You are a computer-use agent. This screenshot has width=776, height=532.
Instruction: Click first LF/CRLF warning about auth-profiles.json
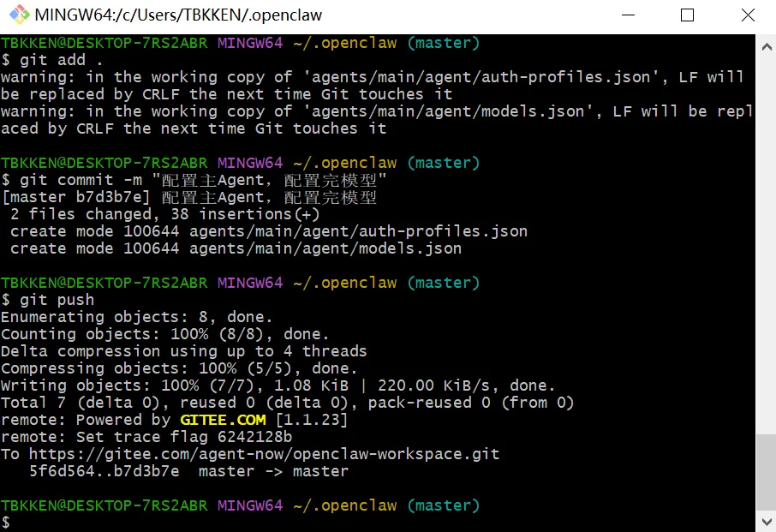pos(373,86)
